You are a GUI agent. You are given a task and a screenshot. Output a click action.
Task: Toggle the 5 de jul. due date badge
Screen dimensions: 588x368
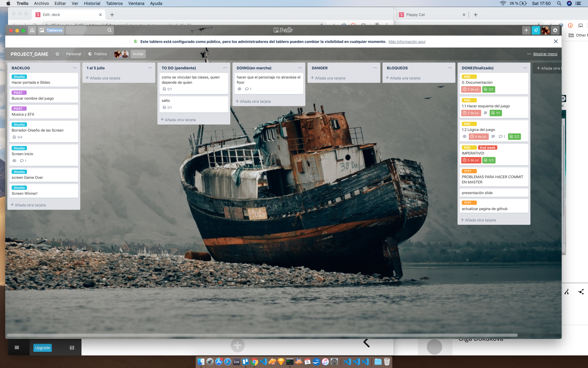point(471,160)
